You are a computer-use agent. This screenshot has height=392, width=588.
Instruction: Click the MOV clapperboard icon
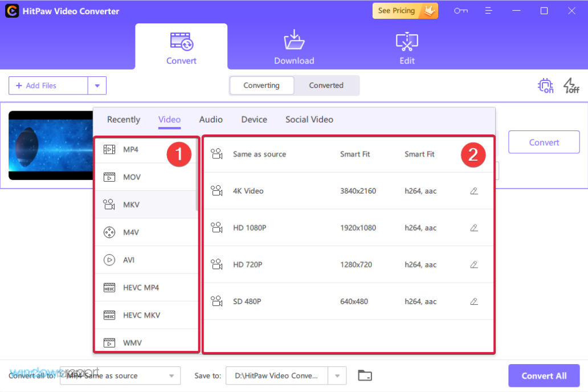109,177
